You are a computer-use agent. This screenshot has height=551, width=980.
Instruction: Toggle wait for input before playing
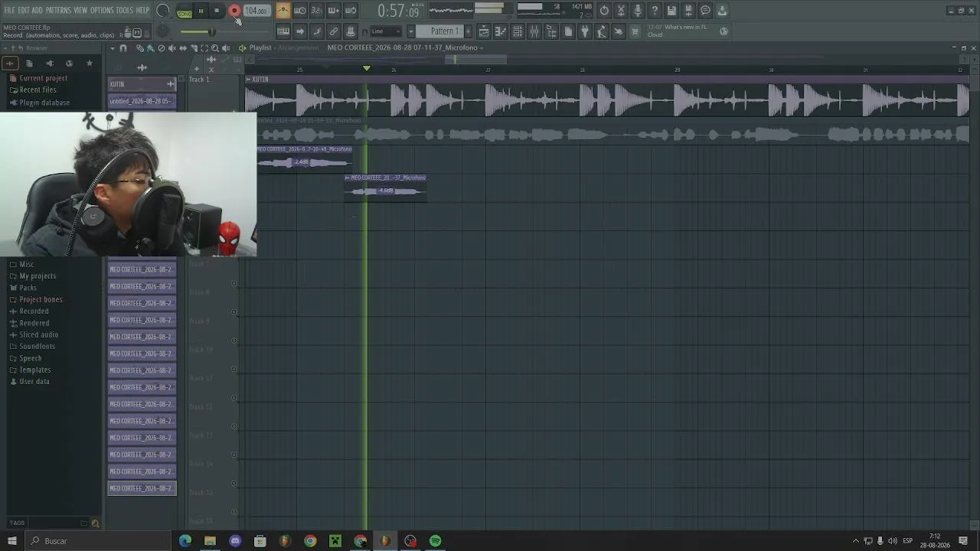(x=300, y=11)
